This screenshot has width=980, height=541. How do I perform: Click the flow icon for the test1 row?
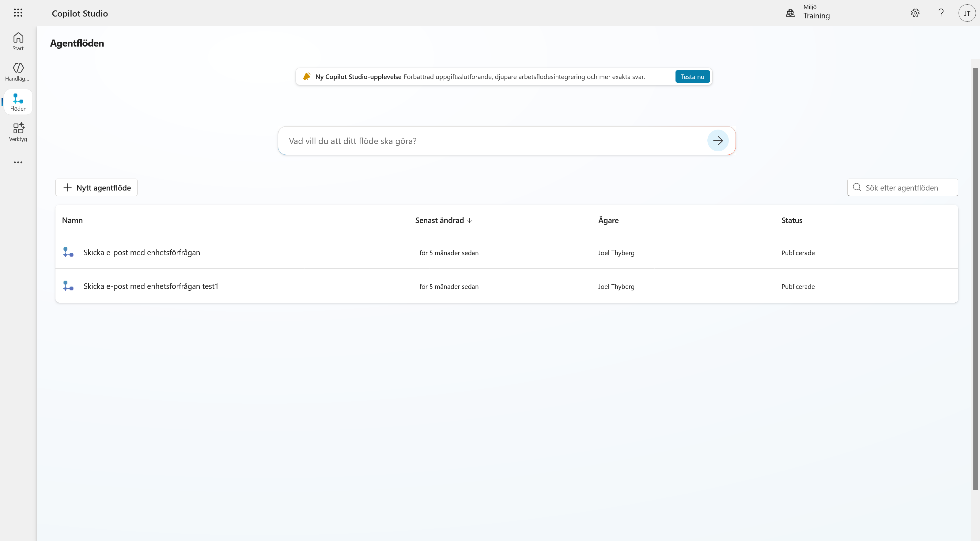tap(68, 286)
